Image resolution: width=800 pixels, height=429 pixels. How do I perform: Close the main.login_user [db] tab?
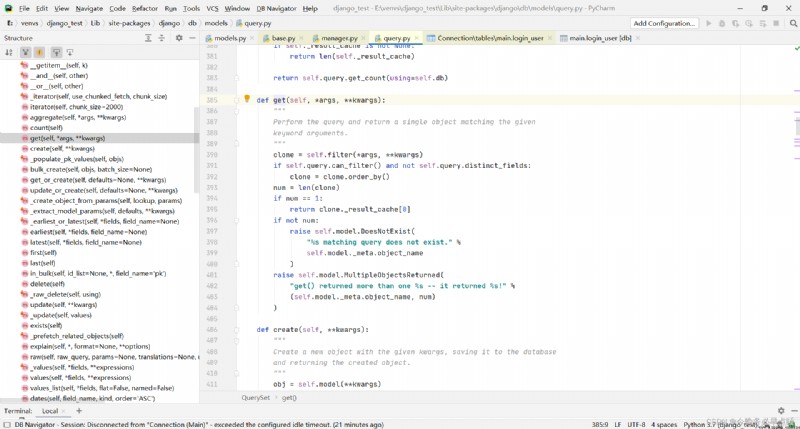coord(638,38)
